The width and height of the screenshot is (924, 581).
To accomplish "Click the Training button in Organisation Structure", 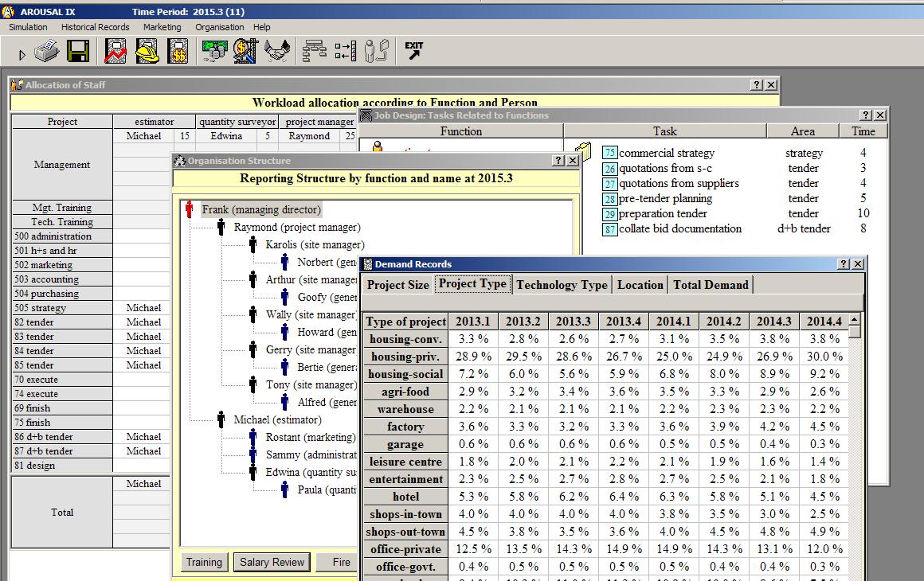I will pyautogui.click(x=204, y=563).
